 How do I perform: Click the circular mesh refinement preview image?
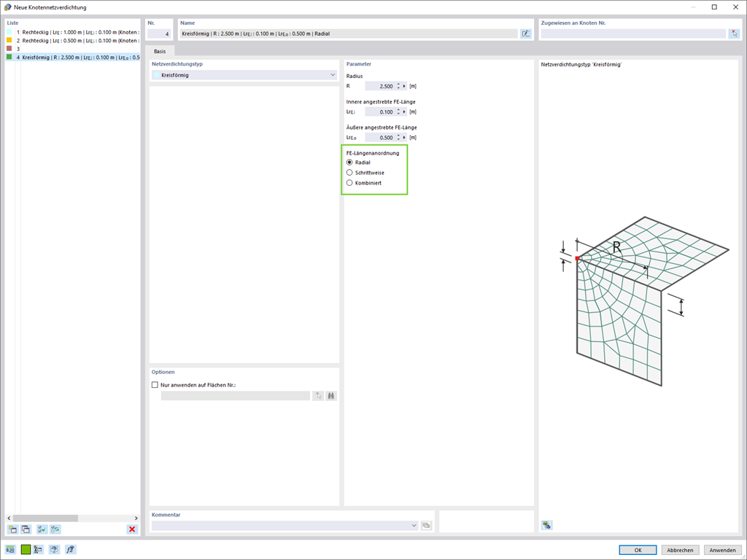[x=644, y=301]
